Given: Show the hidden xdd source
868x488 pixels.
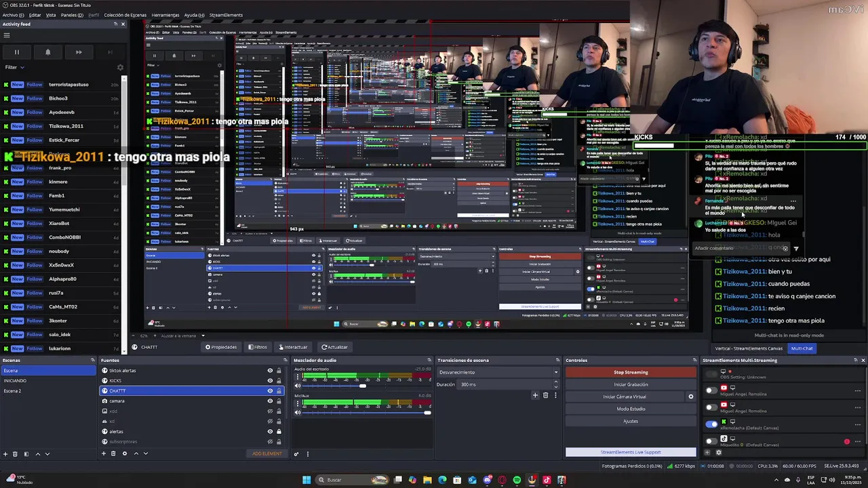Looking at the screenshot, I should (x=270, y=411).
